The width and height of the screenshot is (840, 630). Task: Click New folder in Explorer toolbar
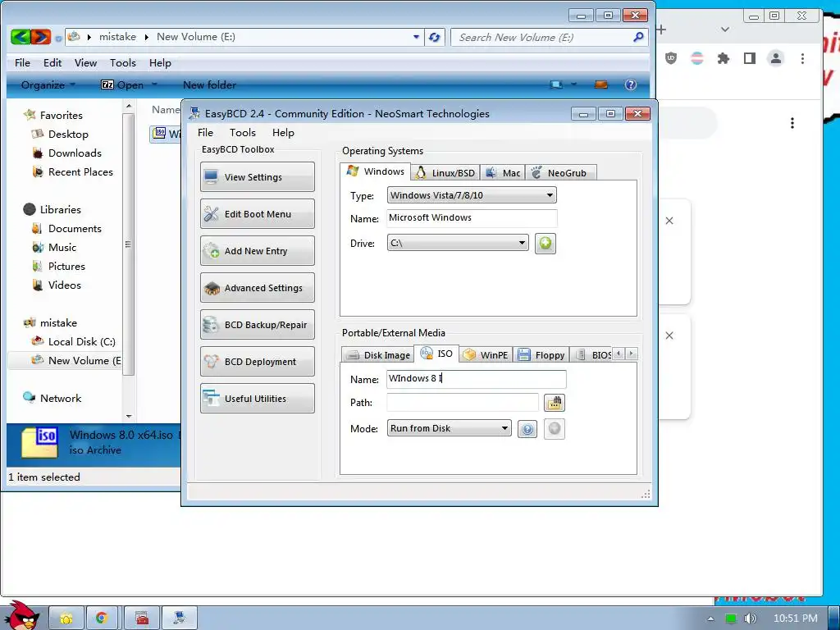pos(209,84)
